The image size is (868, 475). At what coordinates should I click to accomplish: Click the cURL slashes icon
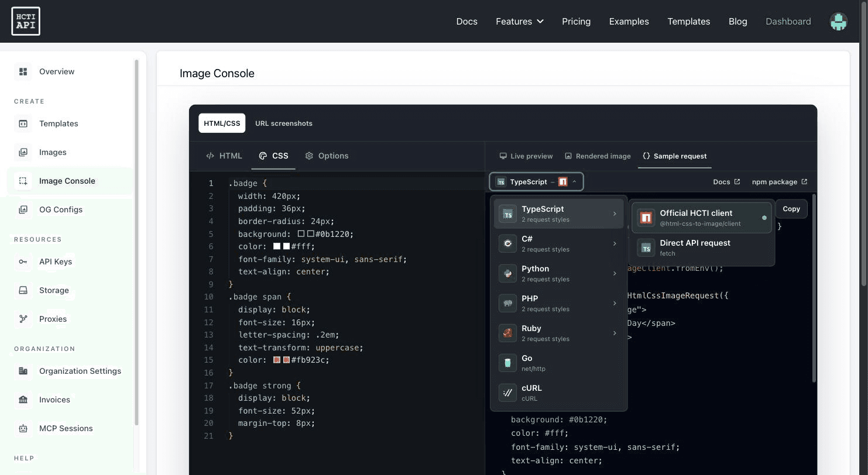(507, 393)
